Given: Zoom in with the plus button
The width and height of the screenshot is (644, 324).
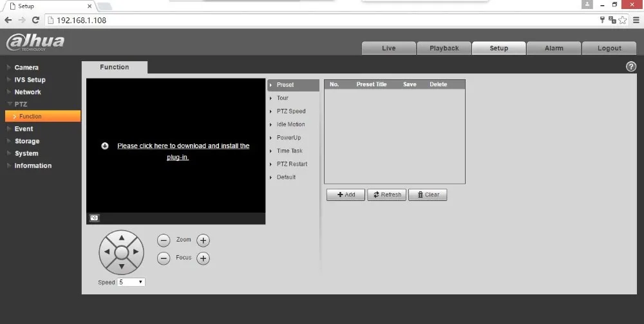Looking at the screenshot, I should click(x=203, y=240).
